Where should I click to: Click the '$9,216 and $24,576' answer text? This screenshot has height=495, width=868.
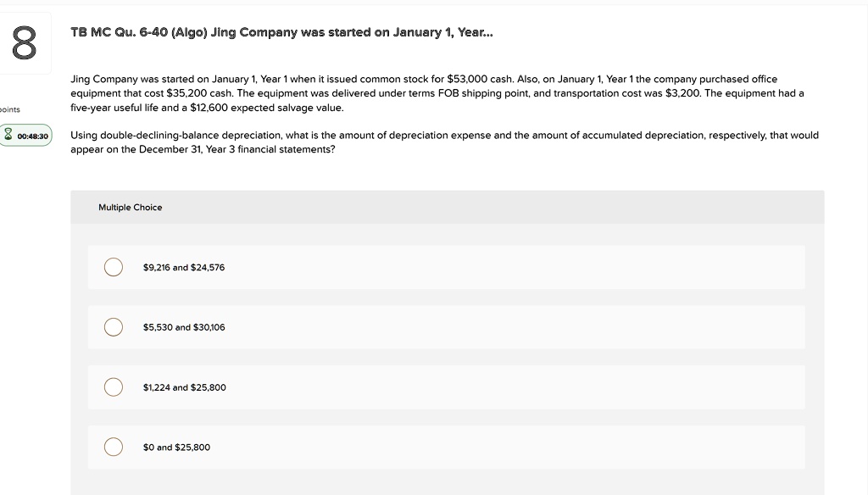tap(184, 268)
